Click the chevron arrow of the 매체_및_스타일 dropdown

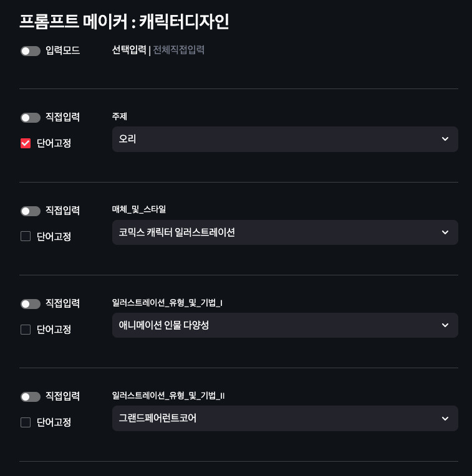445,232
